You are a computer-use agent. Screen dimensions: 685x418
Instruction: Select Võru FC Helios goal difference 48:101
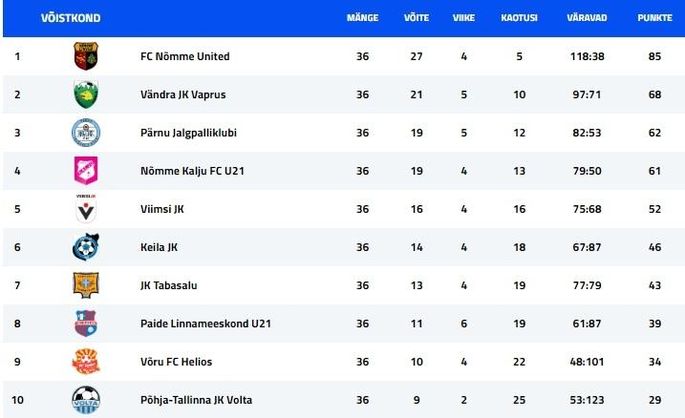(587, 362)
